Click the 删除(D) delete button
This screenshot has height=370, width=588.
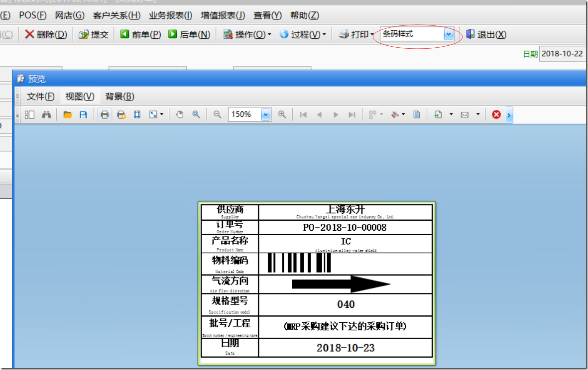[46, 34]
